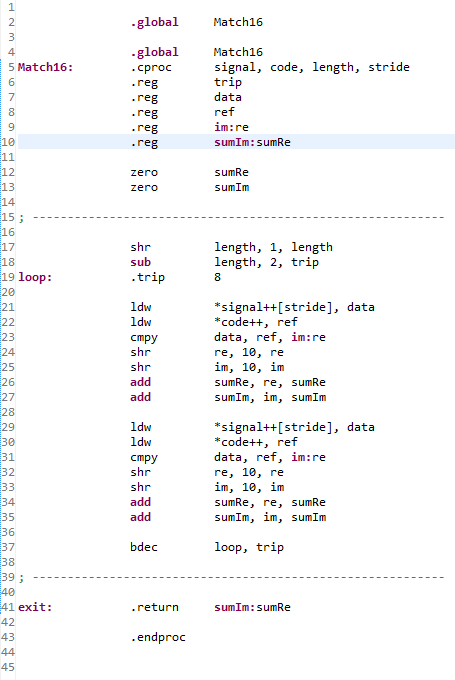The height and width of the screenshot is (680, 455).
Task: Click '*signal++[stride], data' on line 21
Action: pos(294,307)
